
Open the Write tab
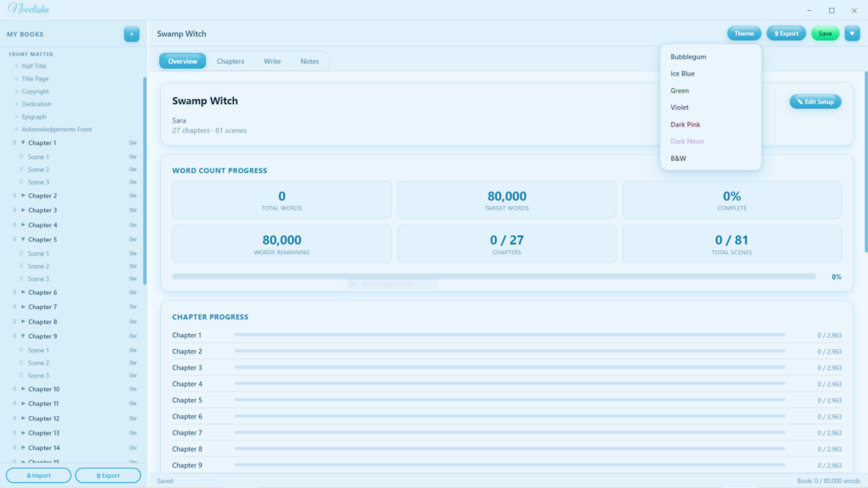(272, 61)
